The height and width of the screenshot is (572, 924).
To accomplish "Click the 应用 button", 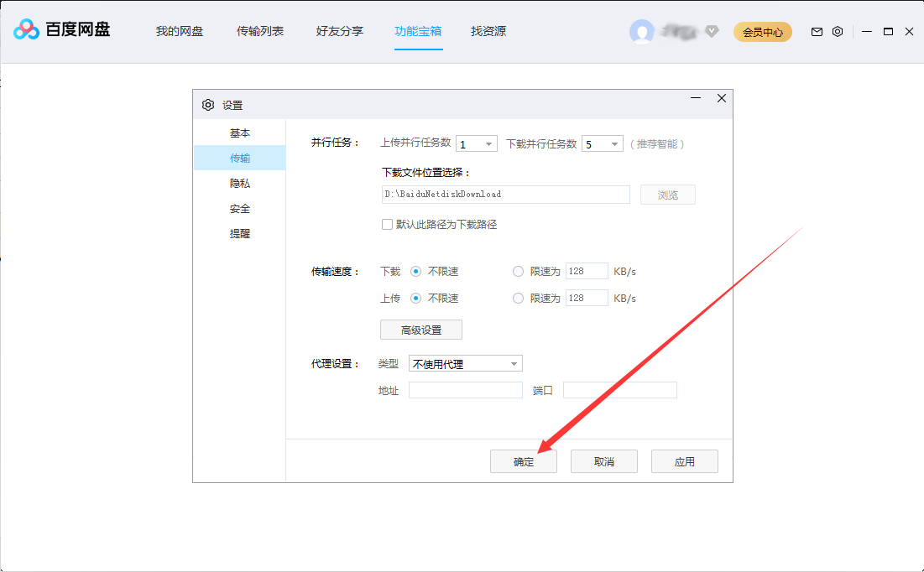I will [684, 460].
